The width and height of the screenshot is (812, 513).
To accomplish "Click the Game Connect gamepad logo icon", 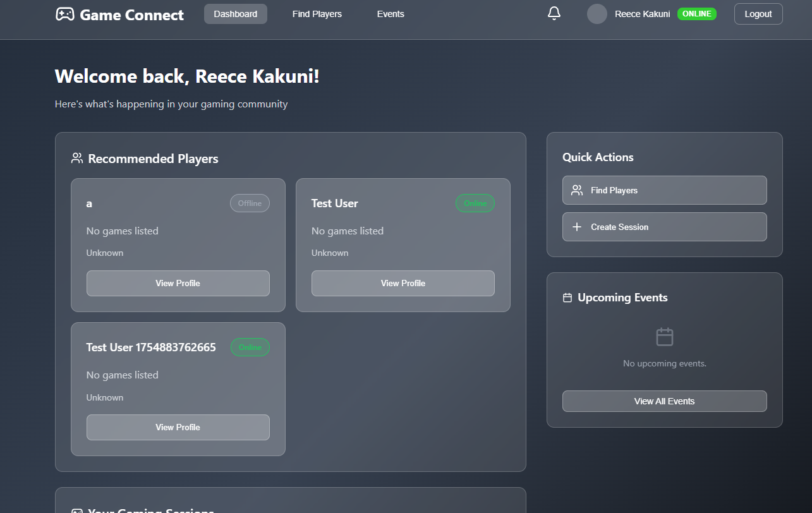I will click(x=64, y=14).
